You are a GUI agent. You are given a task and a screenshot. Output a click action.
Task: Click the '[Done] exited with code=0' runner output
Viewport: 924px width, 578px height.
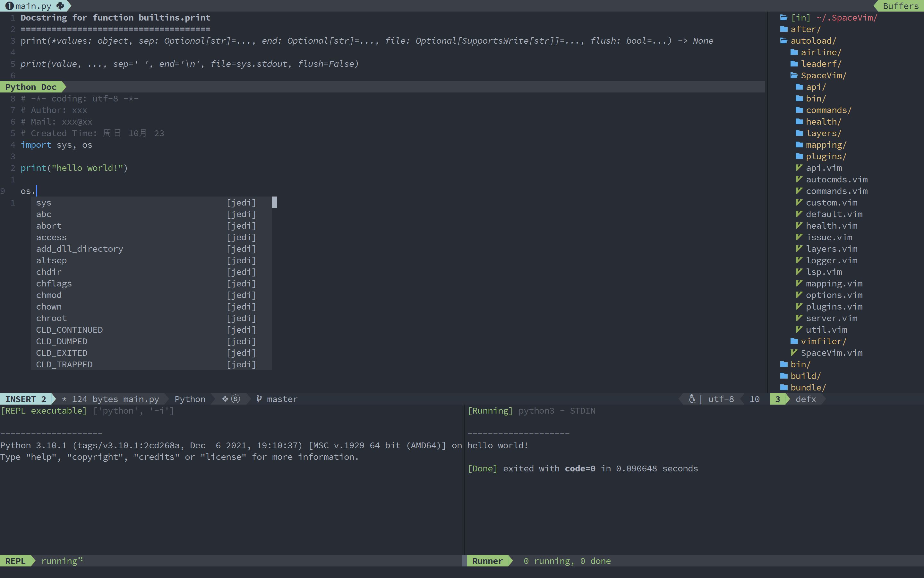click(532, 468)
